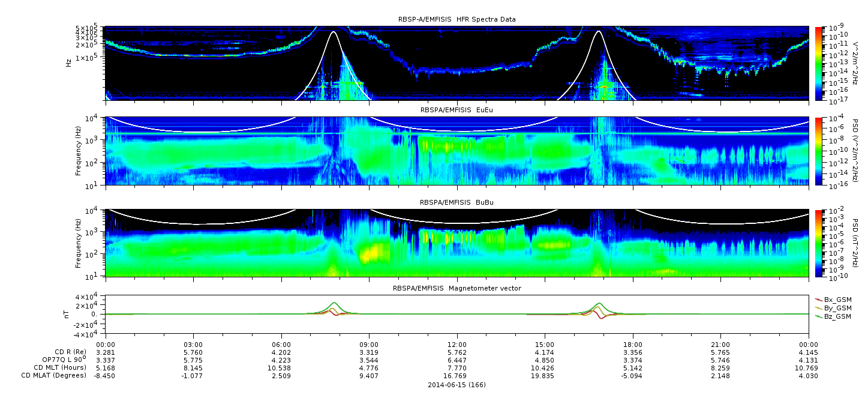Click the 06:00 time tick label
This screenshot has width=868, height=395.
[281, 344]
